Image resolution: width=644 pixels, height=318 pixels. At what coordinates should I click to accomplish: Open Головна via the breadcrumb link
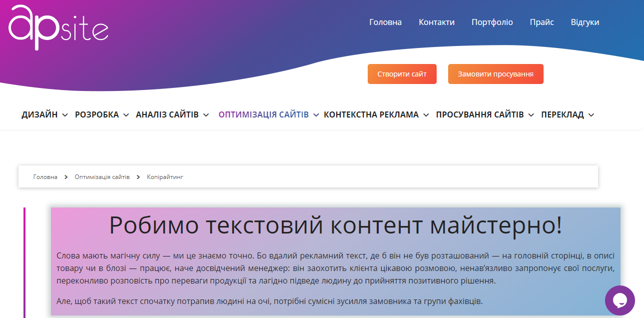(x=45, y=176)
